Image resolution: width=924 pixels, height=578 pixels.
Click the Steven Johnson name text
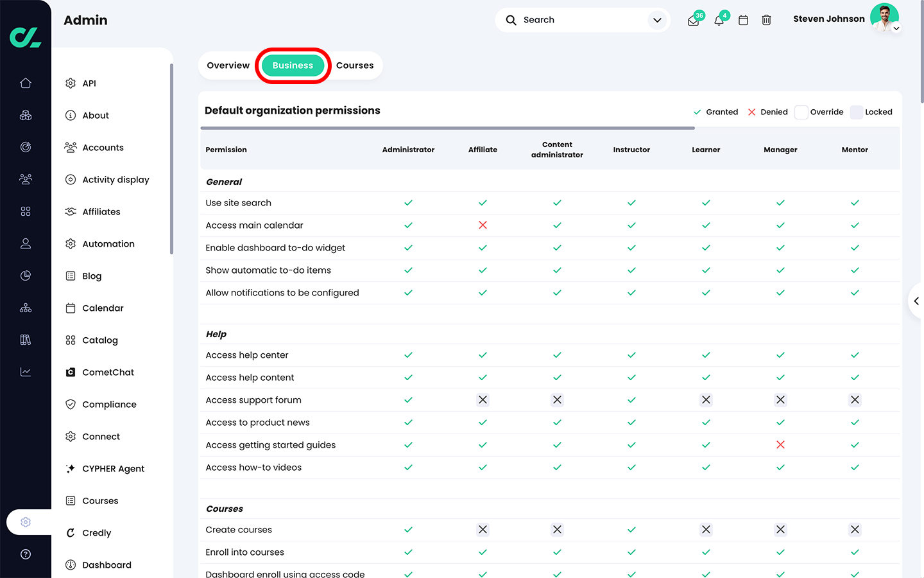click(x=828, y=19)
